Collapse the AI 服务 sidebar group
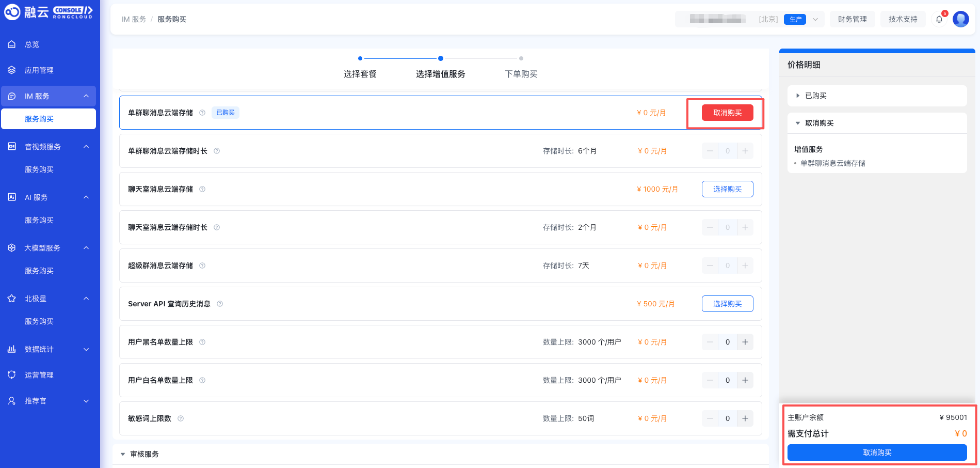Viewport: 980px width, 468px height. point(86,197)
